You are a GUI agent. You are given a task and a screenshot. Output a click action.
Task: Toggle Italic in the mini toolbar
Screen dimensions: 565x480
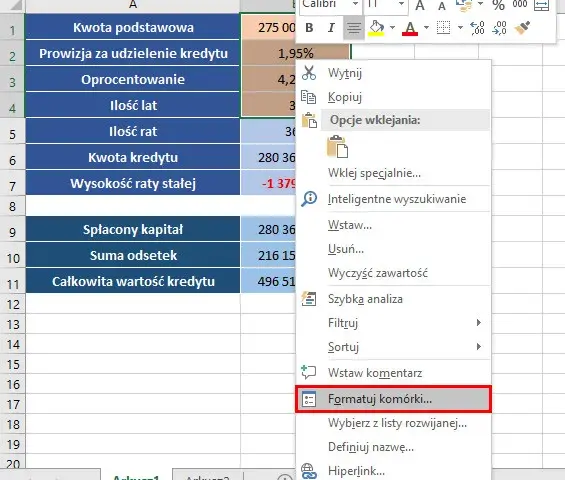click(331, 28)
